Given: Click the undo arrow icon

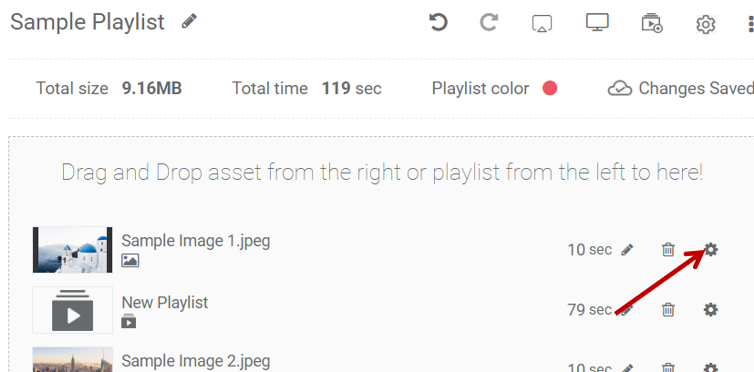Looking at the screenshot, I should 438,22.
